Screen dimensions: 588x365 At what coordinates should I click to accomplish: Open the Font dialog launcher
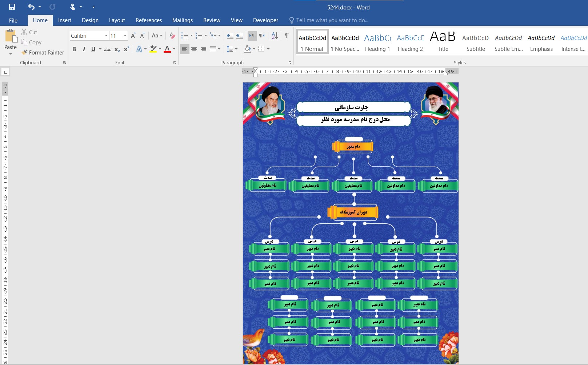[175, 63]
